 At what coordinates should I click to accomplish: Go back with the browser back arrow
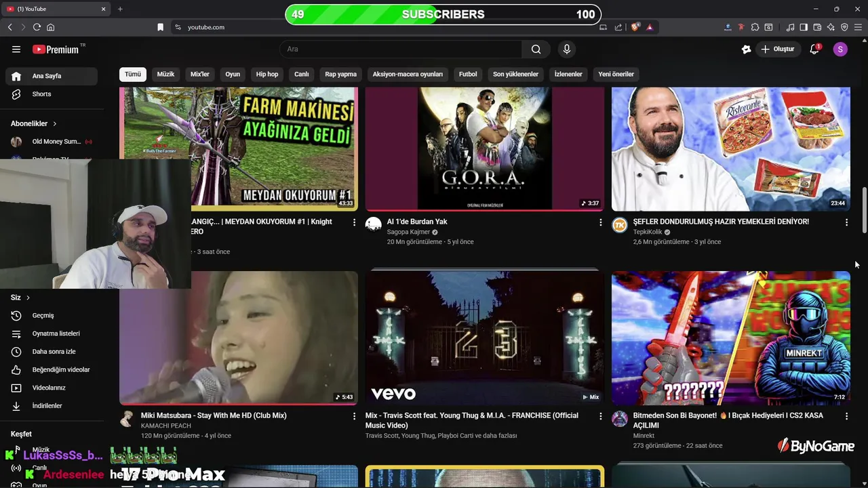[9, 27]
